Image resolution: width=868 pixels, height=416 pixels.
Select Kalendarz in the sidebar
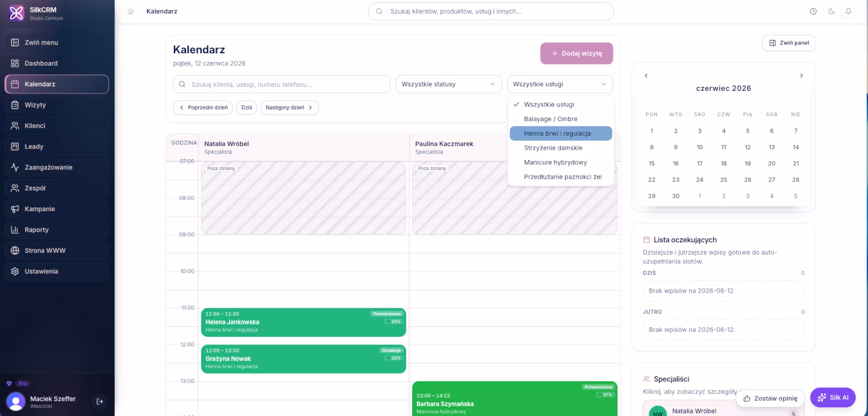tap(57, 84)
